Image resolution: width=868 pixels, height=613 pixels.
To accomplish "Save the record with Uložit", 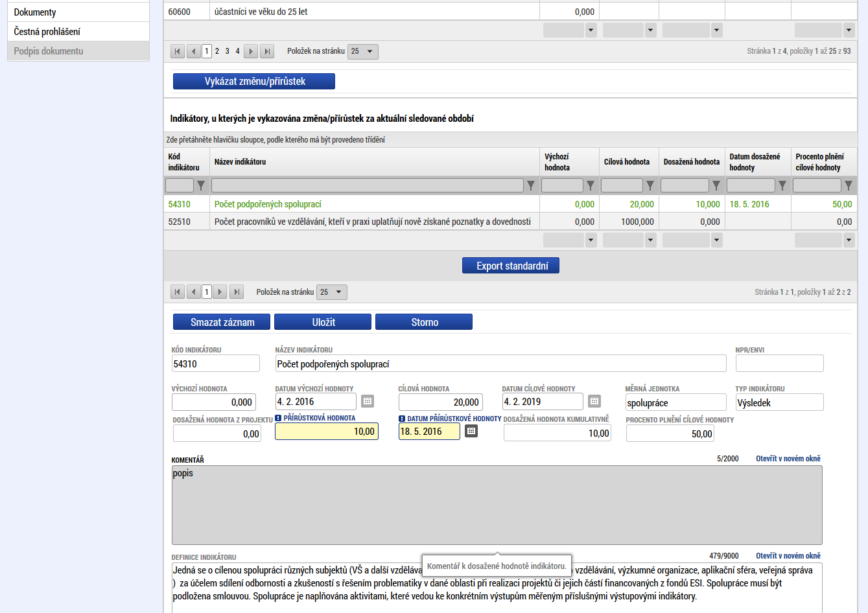I will pyautogui.click(x=323, y=322).
